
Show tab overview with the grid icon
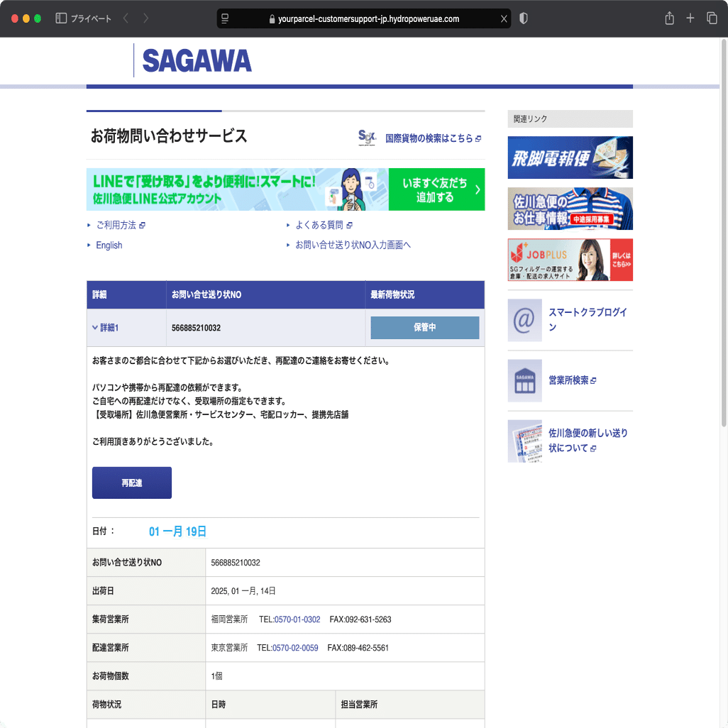[711, 18]
